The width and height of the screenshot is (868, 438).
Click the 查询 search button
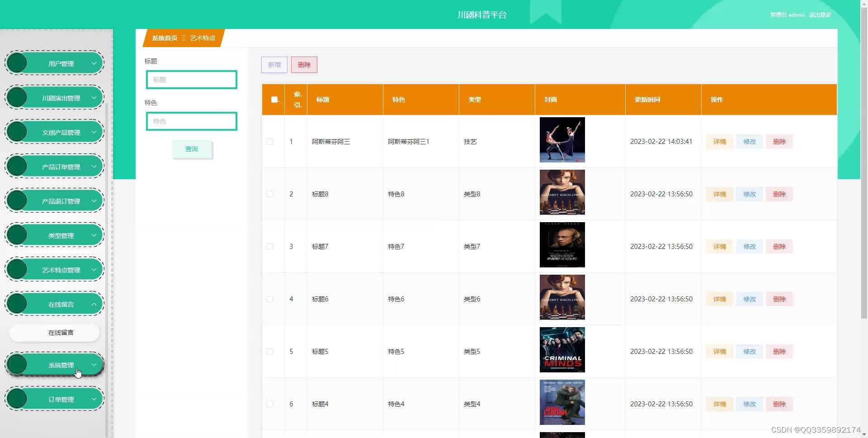point(192,149)
